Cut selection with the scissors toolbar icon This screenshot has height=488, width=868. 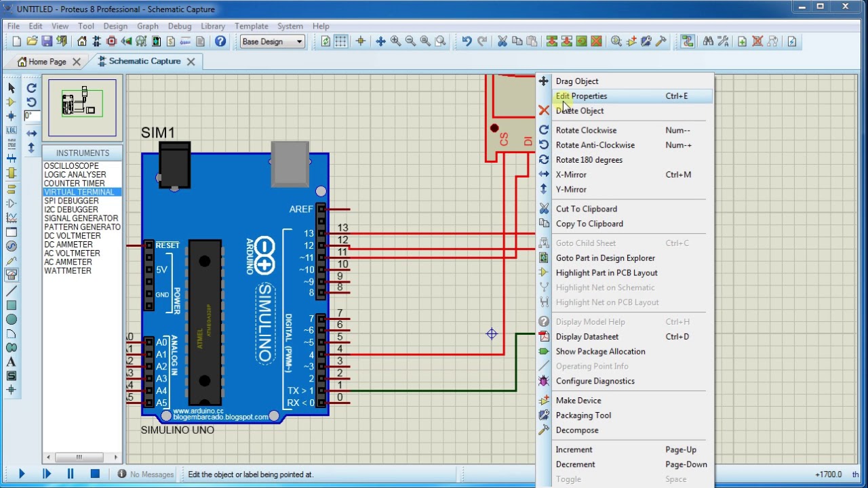coord(502,41)
